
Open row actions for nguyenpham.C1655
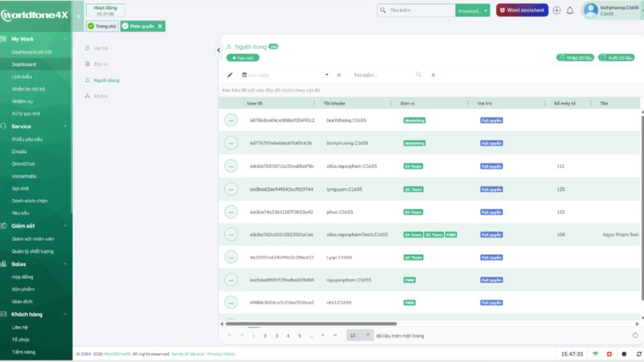click(x=231, y=280)
